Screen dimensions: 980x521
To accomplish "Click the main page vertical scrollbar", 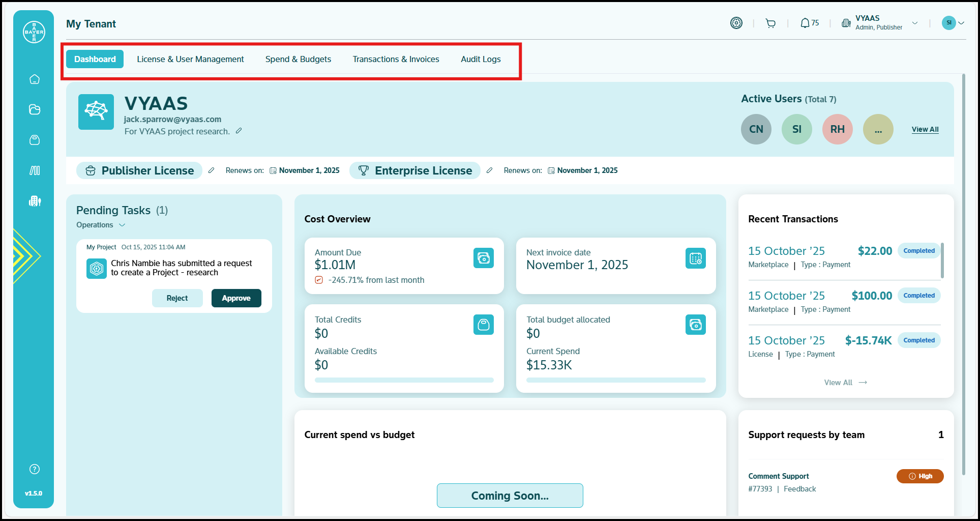I will tap(963, 275).
